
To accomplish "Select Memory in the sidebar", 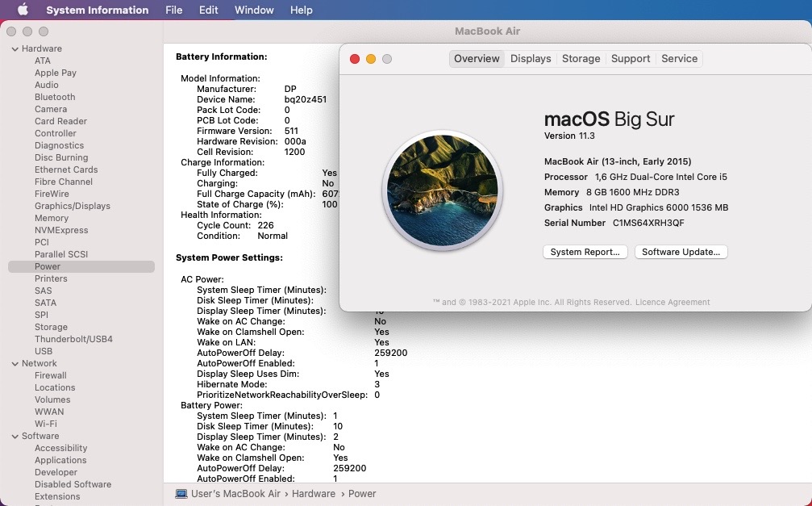I will click(52, 218).
